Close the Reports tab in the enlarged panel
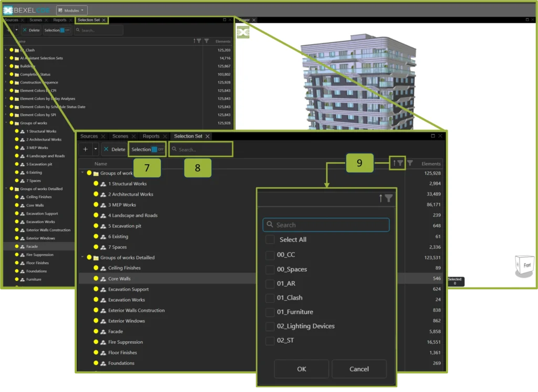538x392 pixels. pos(165,136)
